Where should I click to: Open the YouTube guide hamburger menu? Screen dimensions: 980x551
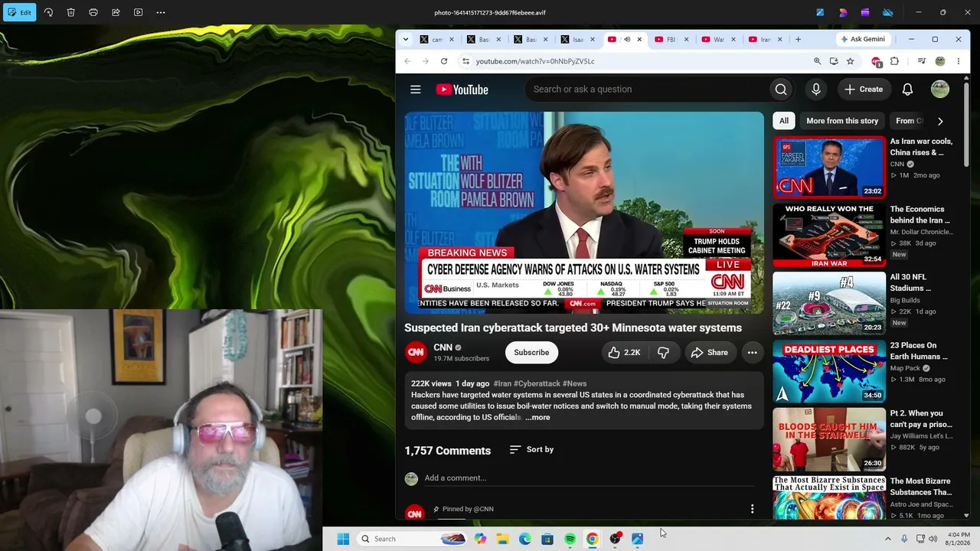point(416,90)
